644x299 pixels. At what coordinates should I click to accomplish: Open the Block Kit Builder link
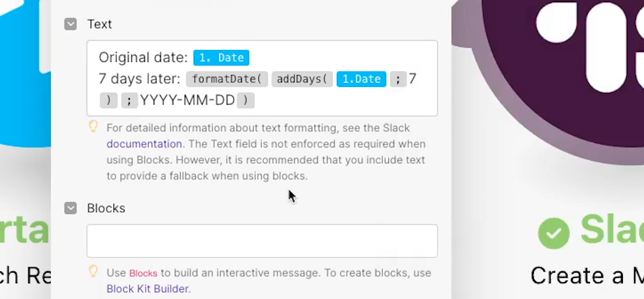(148, 288)
